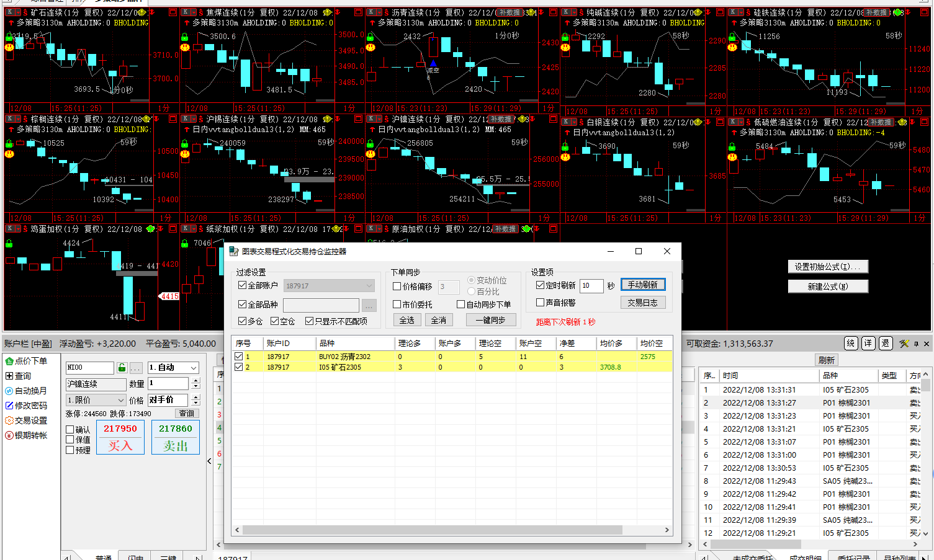Screen dimensions: 934x560
Task: Switch to the 委托记录 tab
Action: [x=853, y=558]
